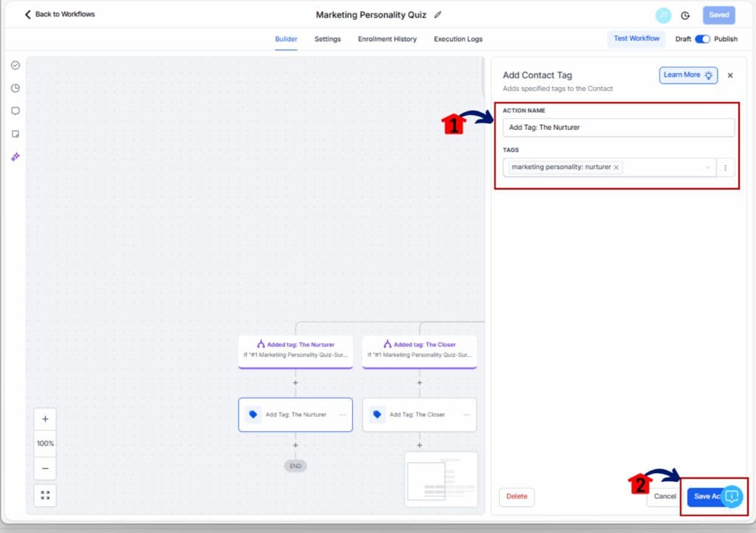The height and width of the screenshot is (533, 756).
Task: Open the stats pie chart icon in sidebar
Action: click(15, 88)
